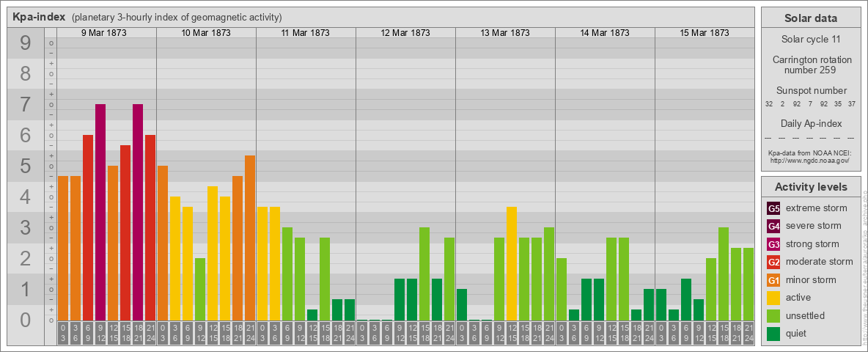Select the G2 moderate storm legend swatch
This screenshot has height=352, width=868.
point(773,262)
